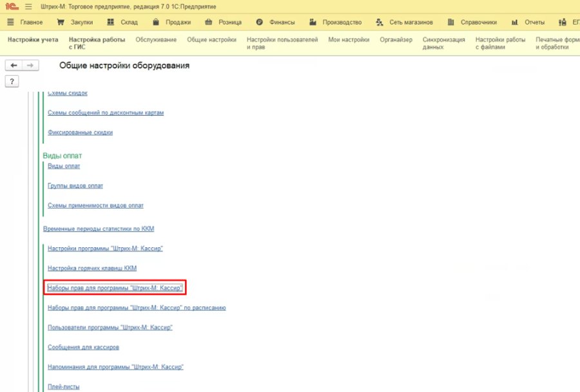Click the Финансы coin icon
The image size is (580, 392).
click(x=259, y=22)
